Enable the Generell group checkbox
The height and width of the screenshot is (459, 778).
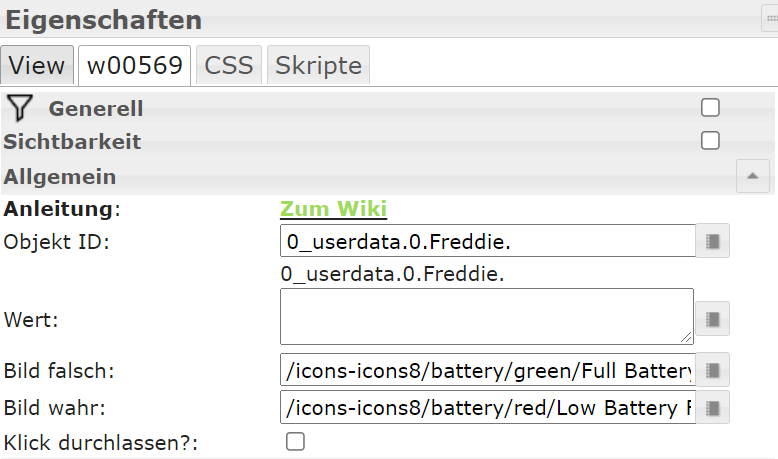711,108
